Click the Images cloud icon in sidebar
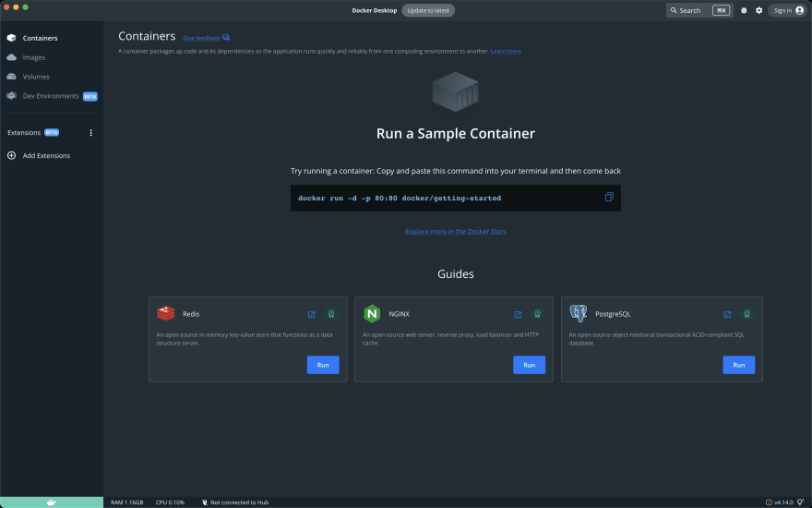Screen dimensions: 812x508 point(11,57)
